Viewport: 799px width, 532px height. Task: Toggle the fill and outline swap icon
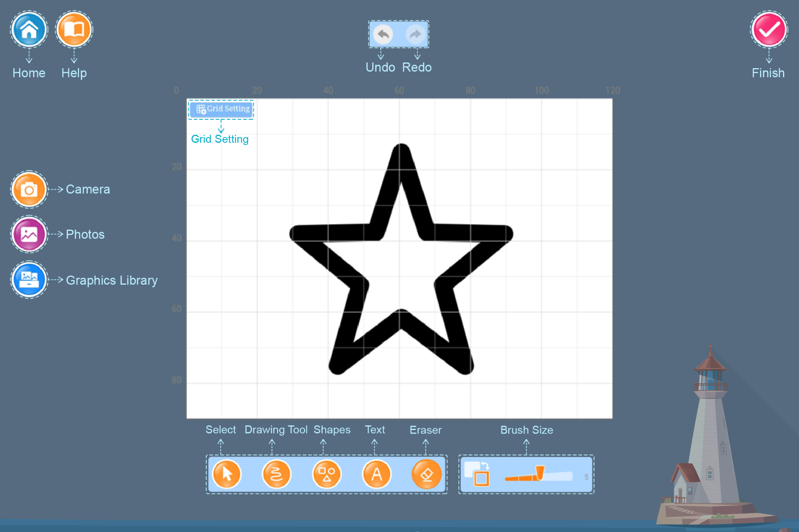(x=477, y=473)
